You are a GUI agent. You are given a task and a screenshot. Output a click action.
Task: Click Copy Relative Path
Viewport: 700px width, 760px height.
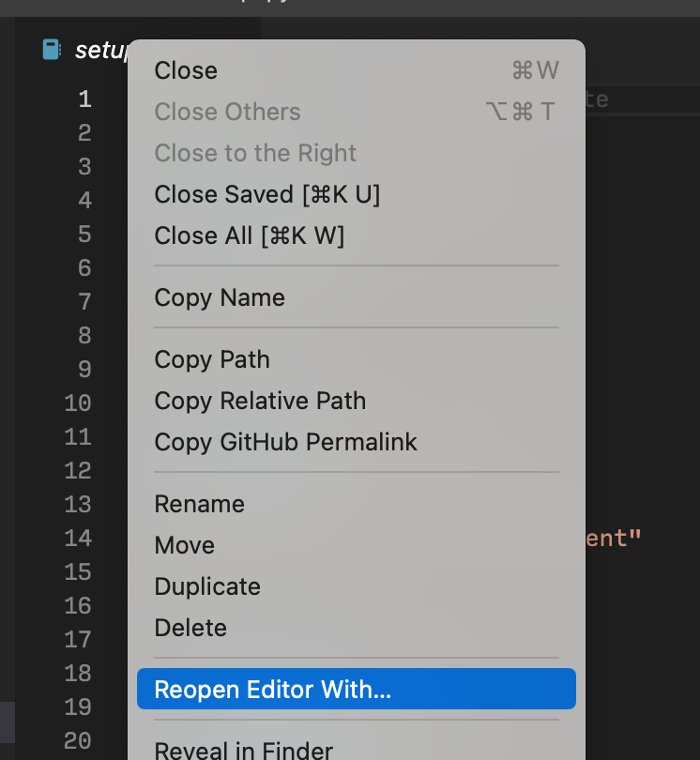point(260,401)
